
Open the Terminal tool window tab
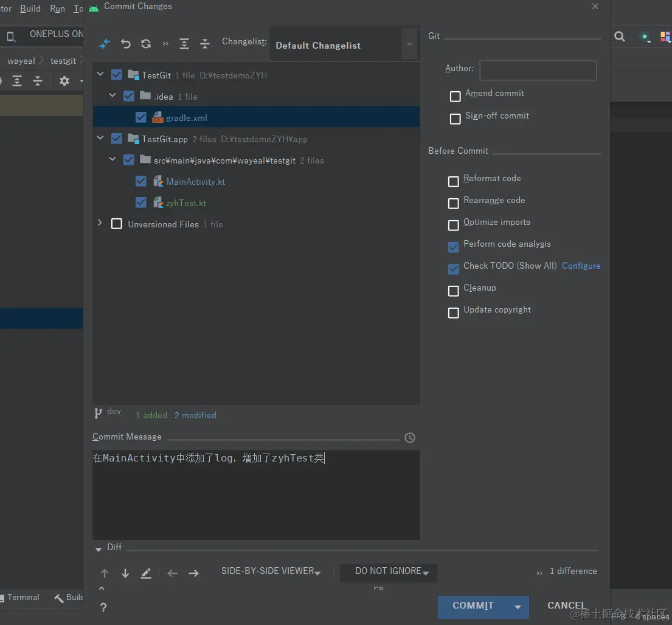pos(19,597)
